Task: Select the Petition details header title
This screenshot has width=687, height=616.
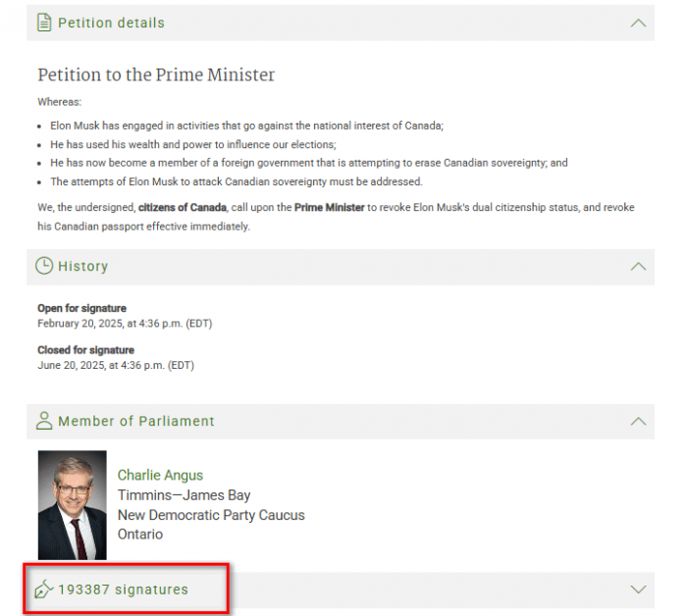Action: click(111, 23)
